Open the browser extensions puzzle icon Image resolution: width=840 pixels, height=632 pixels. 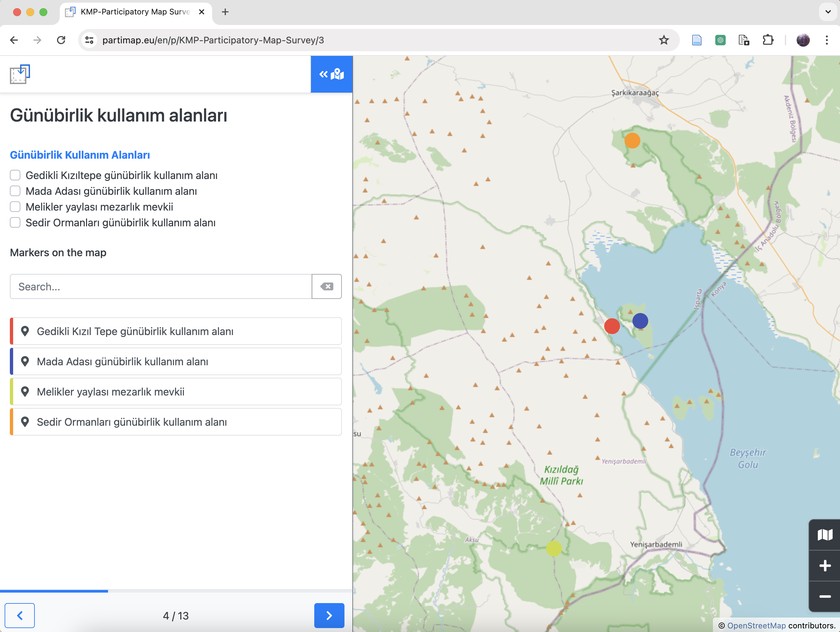click(x=768, y=40)
